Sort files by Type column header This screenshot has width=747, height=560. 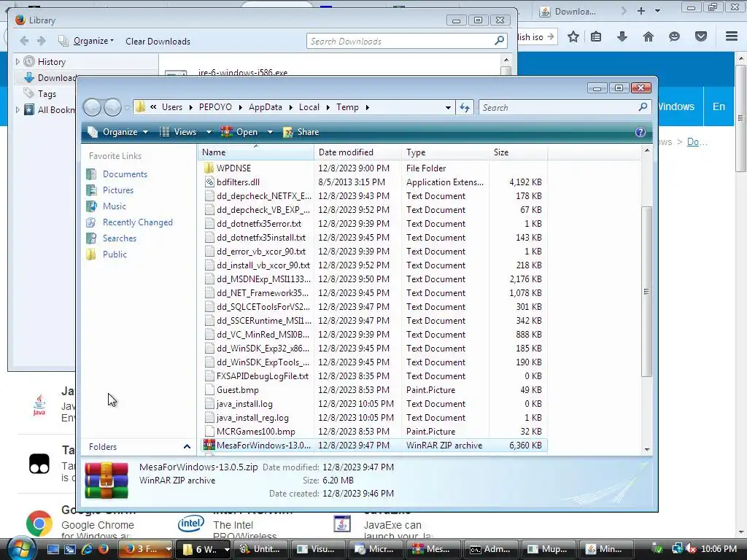446,152
